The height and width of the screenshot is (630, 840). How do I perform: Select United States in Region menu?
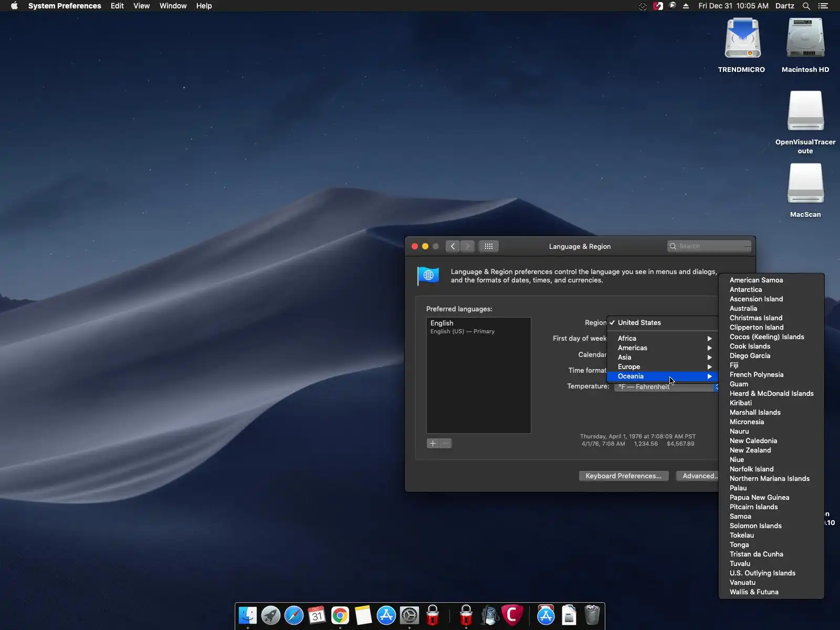663,323
